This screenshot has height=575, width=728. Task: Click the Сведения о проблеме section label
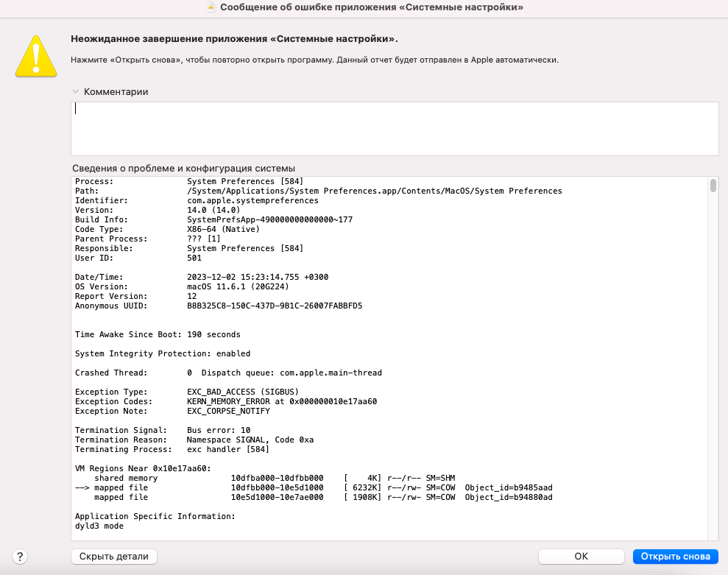(x=183, y=168)
